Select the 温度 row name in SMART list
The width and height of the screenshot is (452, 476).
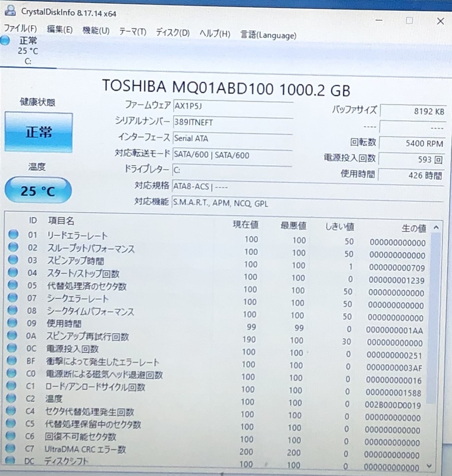point(54,398)
